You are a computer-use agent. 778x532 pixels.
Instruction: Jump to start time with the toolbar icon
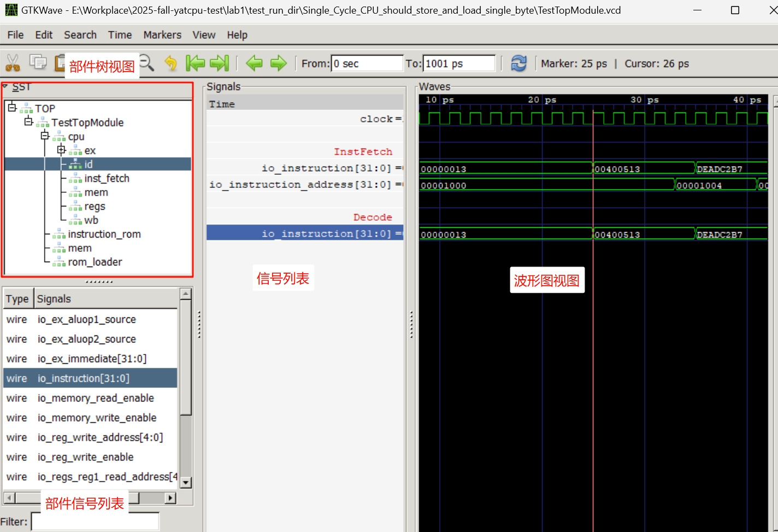pos(195,63)
